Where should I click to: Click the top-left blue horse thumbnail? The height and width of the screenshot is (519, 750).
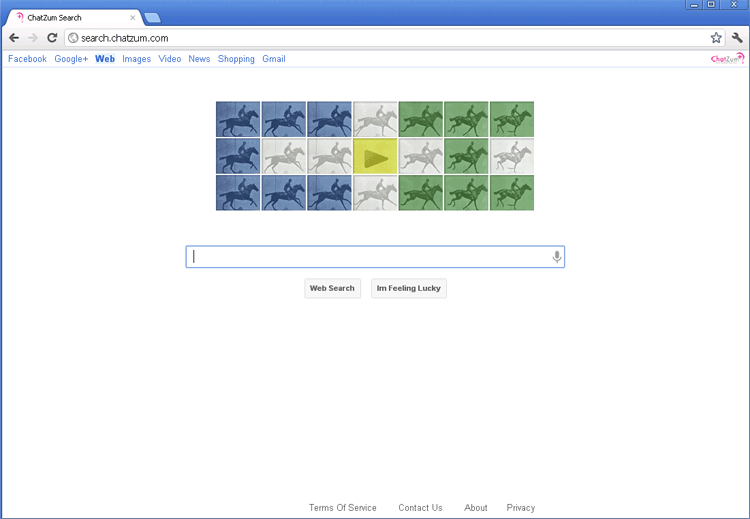(237, 119)
